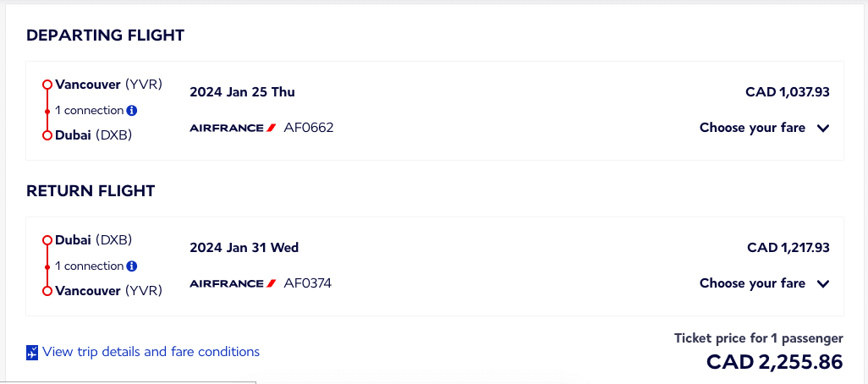Click return date 2024 Jan 31 Wed
This screenshot has height=384, width=868.
(244, 247)
